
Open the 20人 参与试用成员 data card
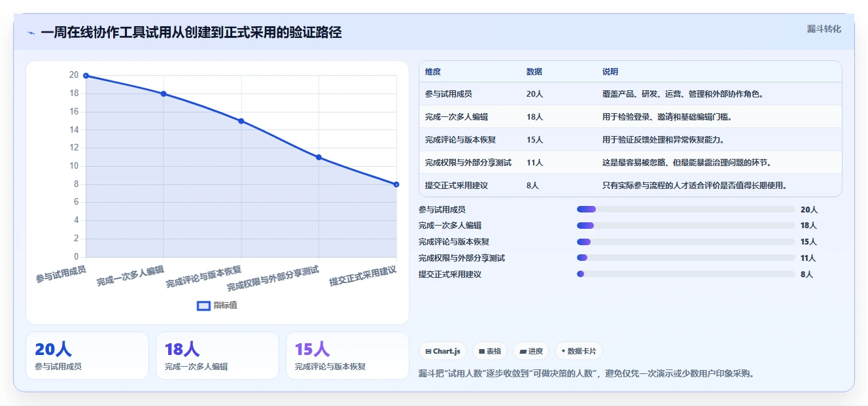pyautogui.click(x=87, y=356)
